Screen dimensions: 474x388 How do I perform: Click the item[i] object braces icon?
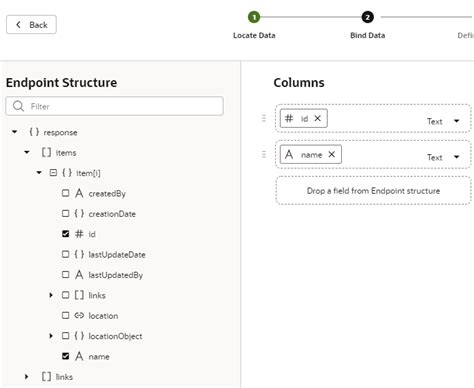coord(67,173)
